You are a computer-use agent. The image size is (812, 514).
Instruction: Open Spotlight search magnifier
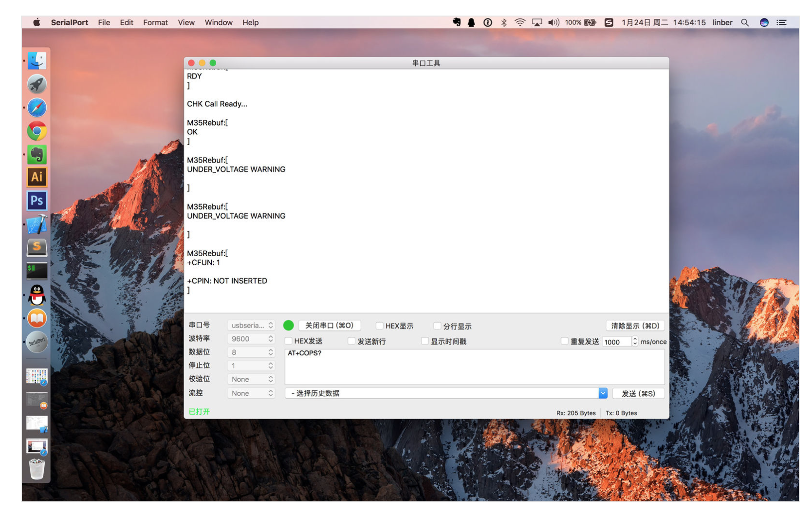[x=745, y=22]
